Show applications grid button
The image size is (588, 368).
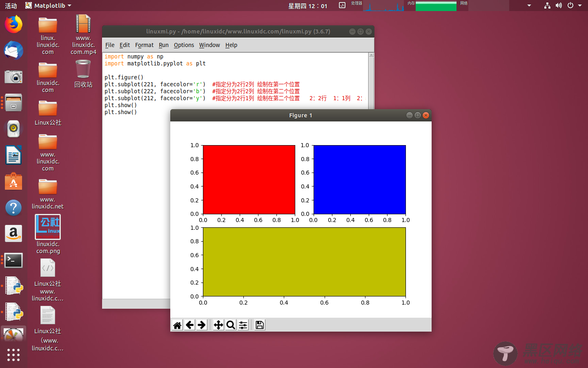13,355
